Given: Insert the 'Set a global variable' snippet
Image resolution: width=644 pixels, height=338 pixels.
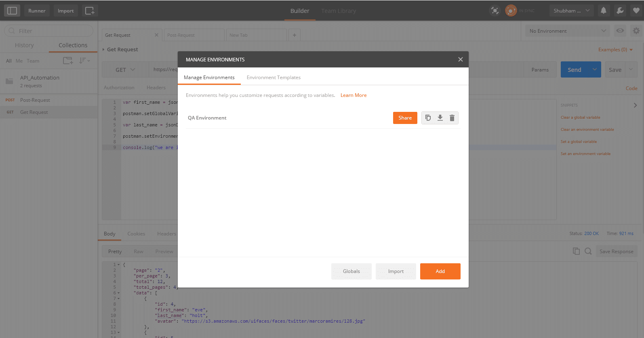Looking at the screenshot, I should (579, 142).
